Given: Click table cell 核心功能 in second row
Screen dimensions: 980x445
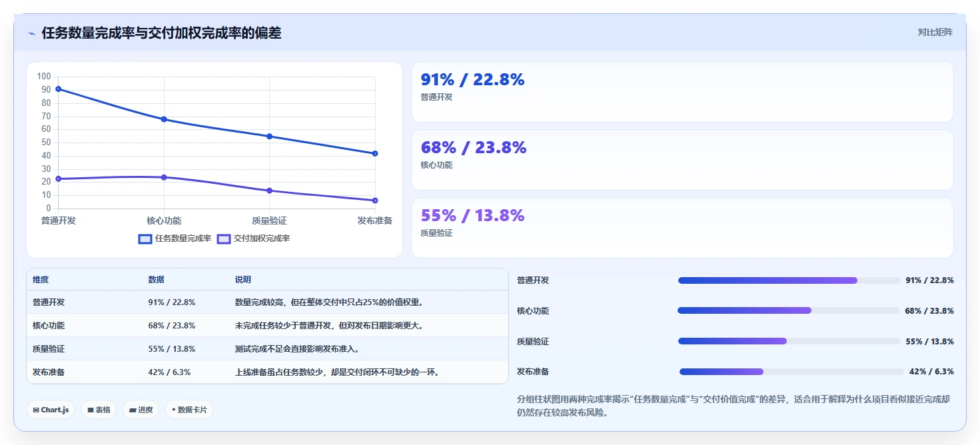Looking at the screenshot, I should (x=49, y=326).
